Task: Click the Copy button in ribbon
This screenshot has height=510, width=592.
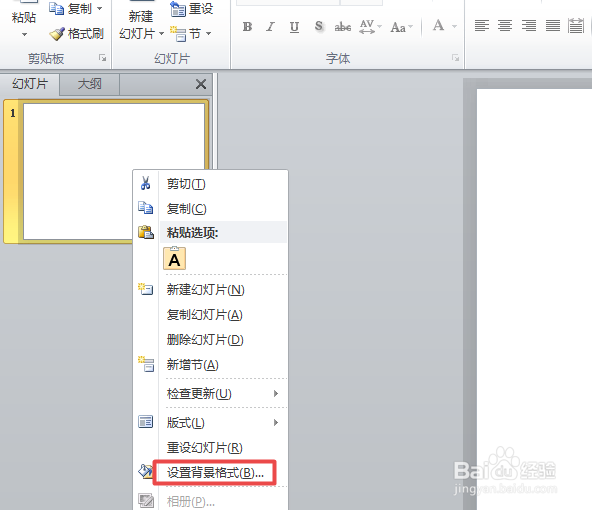Action: (71, 8)
